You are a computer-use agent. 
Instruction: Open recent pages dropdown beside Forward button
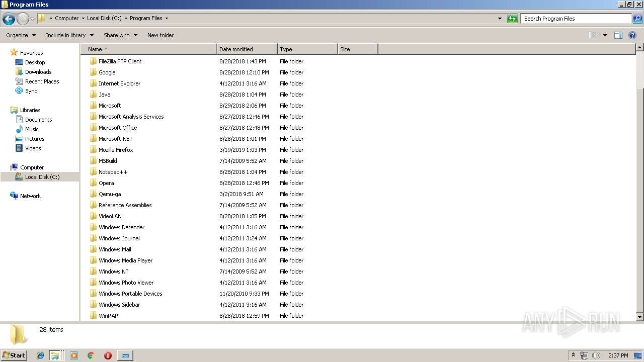(33, 19)
